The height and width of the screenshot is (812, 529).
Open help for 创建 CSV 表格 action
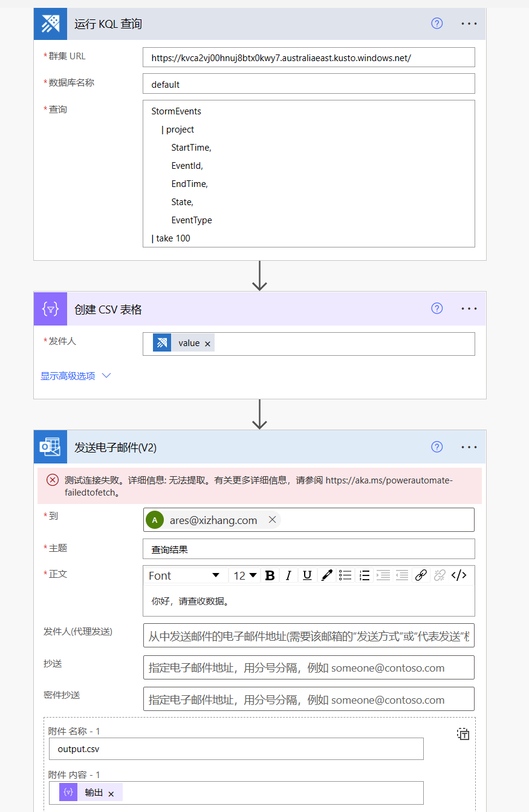click(437, 309)
